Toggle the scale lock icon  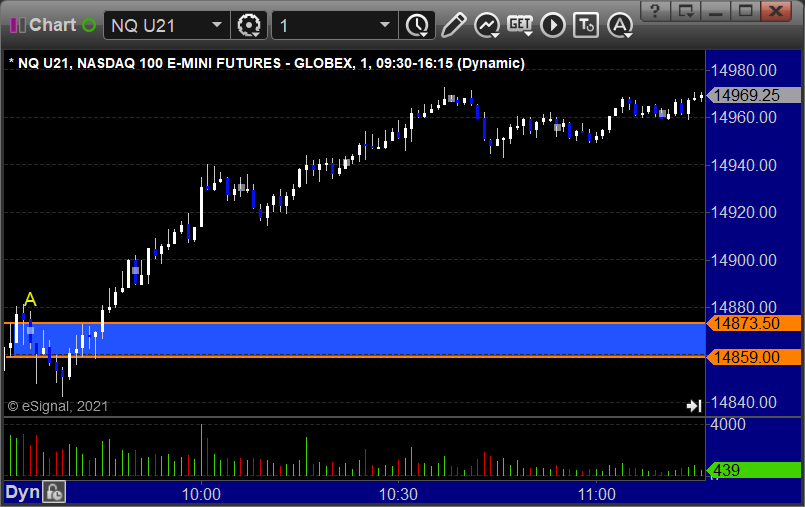(54, 493)
